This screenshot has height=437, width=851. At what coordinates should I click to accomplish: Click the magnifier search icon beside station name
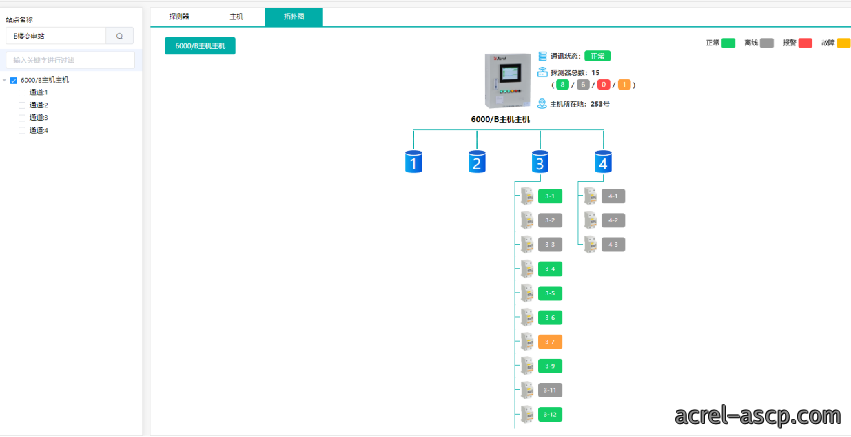[x=119, y=36]
